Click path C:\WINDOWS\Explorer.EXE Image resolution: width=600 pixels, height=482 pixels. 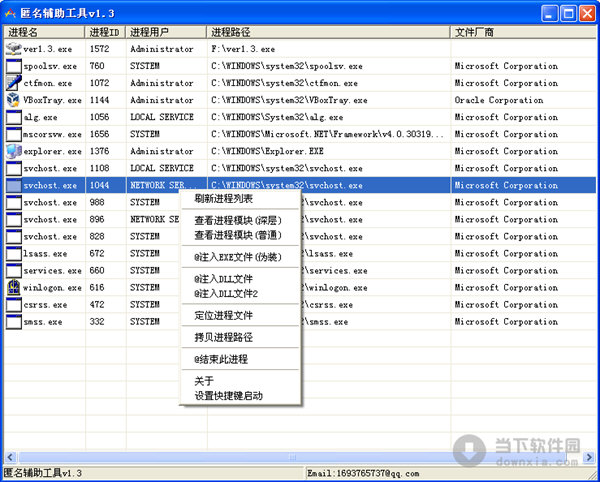[x=267, y=151]
